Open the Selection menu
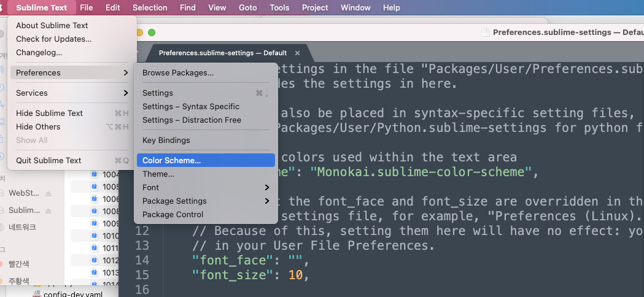 [x=150, y=7]
